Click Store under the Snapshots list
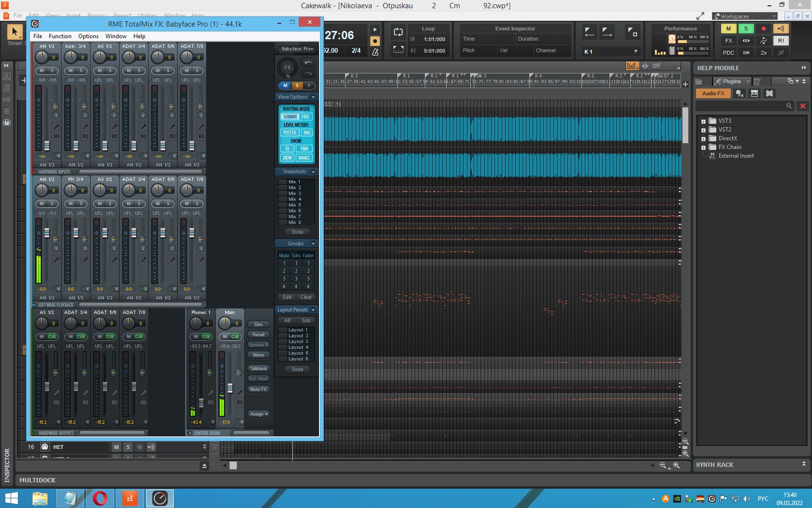Image resolution: width=812 pixels, height=508 pixels. point(297,232)
